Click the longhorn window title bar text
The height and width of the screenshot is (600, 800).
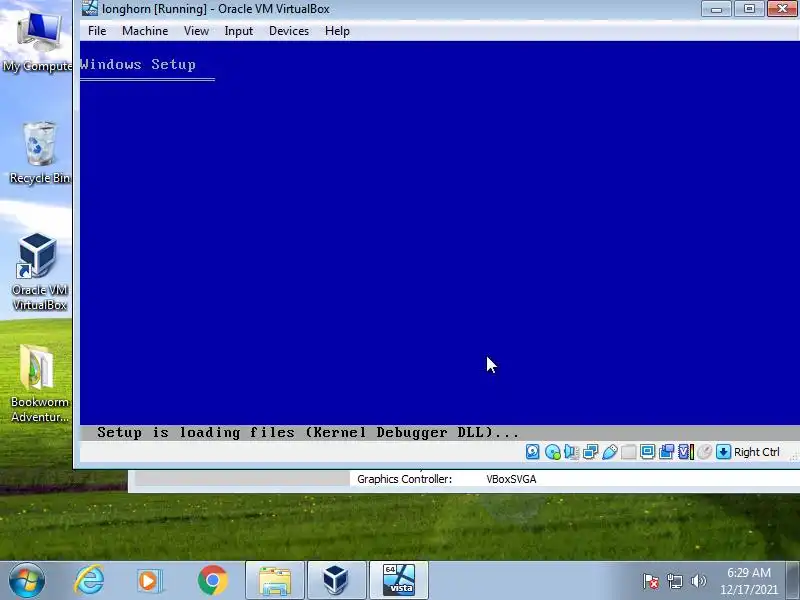tap(215, 9)
